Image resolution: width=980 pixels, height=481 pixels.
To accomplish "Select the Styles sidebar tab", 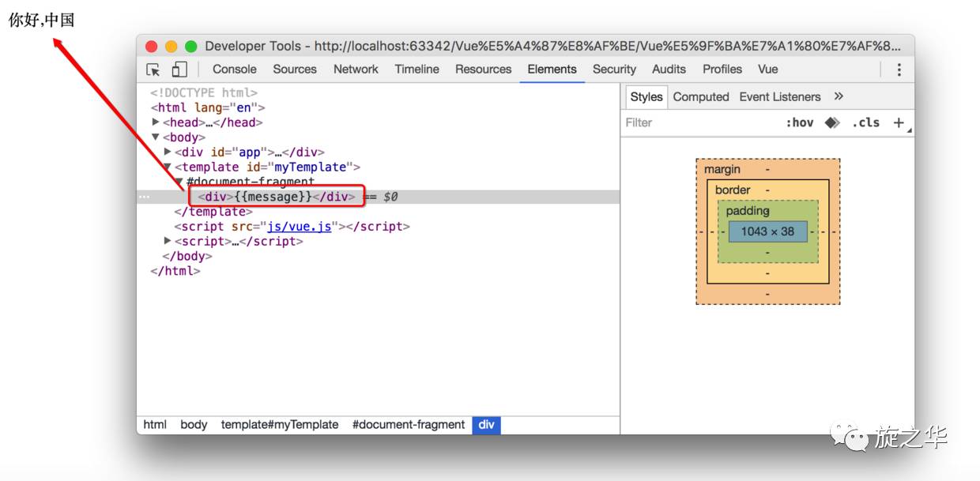I will (646, 96).
